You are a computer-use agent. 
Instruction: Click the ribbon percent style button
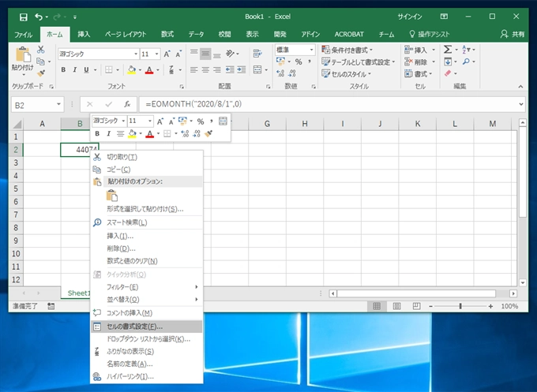pos(299,62)
